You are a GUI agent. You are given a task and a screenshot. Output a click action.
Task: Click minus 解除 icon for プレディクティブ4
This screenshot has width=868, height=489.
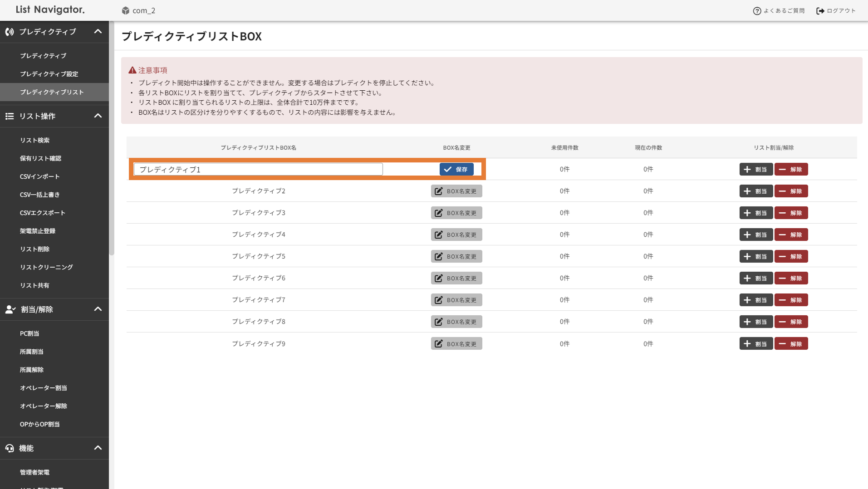[x=782, y=235]
